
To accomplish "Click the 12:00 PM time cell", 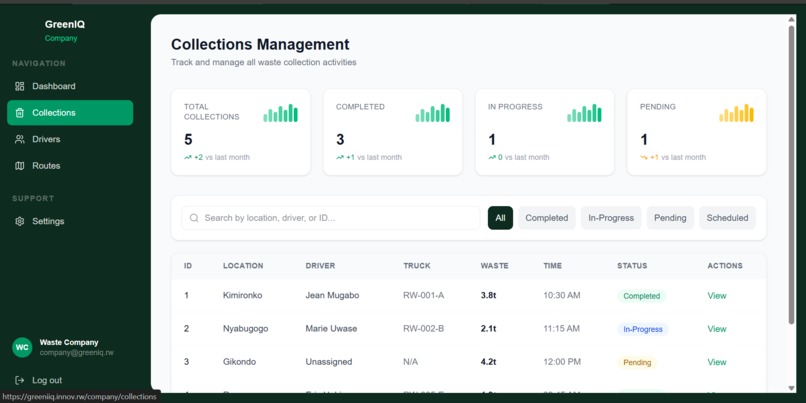I will click(562, 362).
